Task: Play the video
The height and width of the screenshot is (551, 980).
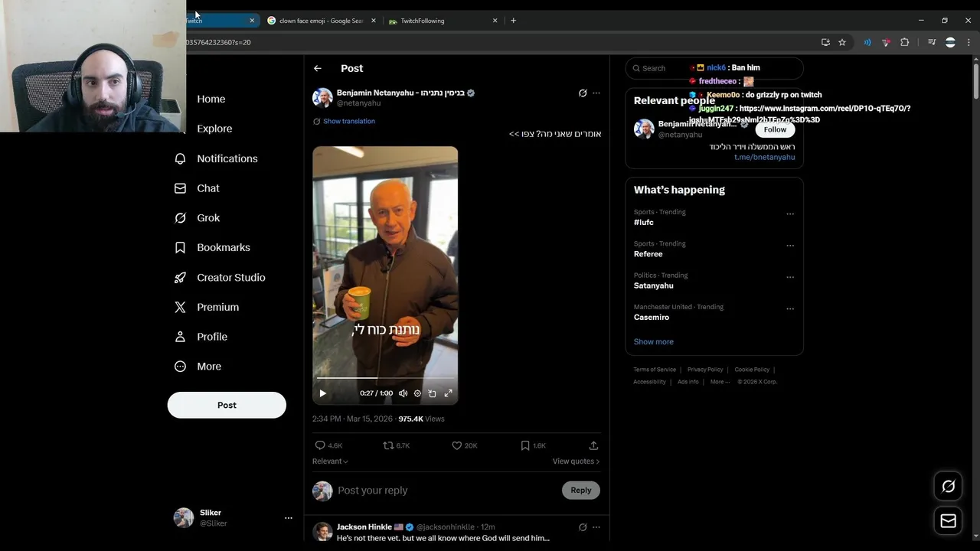Action: click(323, 393)
